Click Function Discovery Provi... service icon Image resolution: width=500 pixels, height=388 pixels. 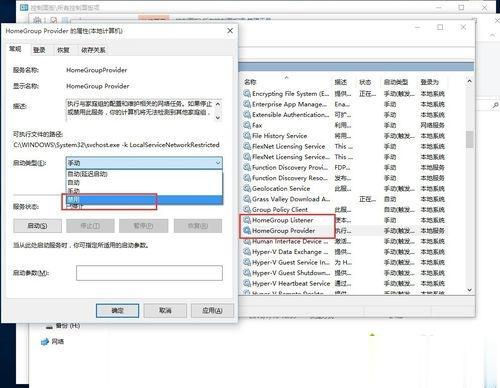(x=247, y=167)
